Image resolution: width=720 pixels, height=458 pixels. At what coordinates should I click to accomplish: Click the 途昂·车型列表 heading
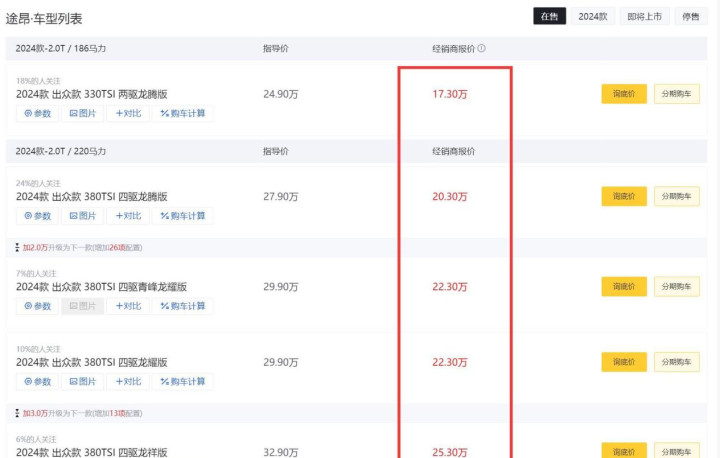44,19
